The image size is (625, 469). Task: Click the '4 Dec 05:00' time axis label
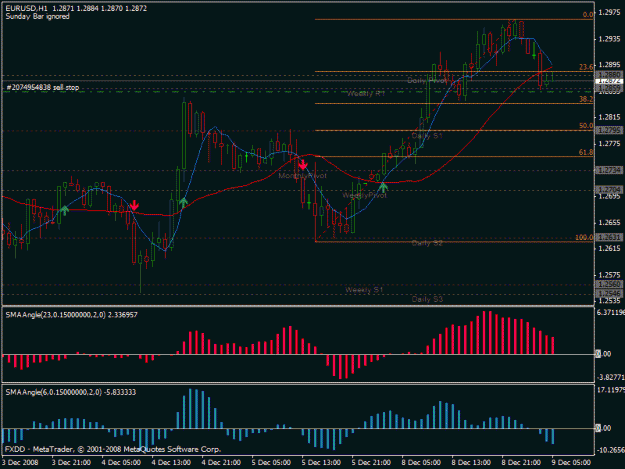coord(122,463)
